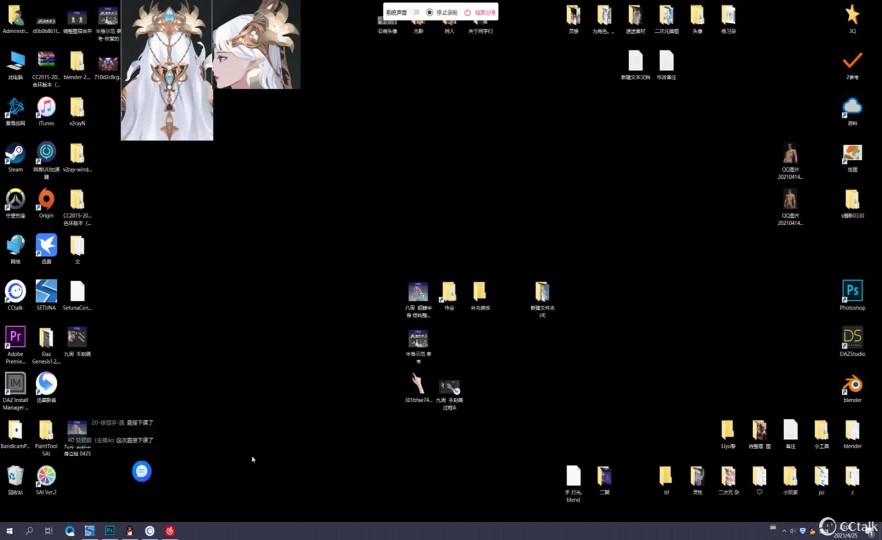This screenshot has height=540, width=882.
Task: Open the 二次元美图 folder
Action: click(666, 19)
